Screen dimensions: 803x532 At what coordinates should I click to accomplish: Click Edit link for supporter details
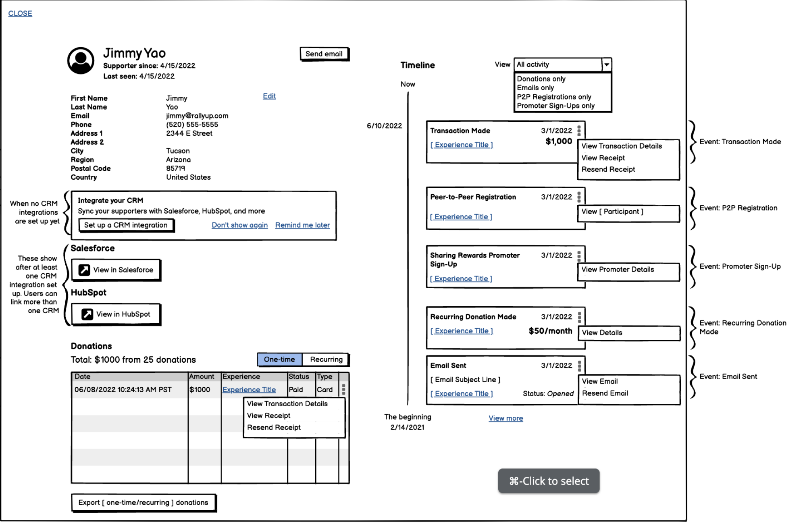tap(269, 96)
